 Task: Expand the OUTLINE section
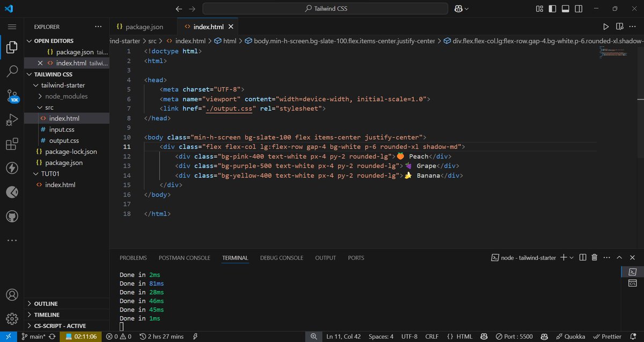[x=46, y=304]
